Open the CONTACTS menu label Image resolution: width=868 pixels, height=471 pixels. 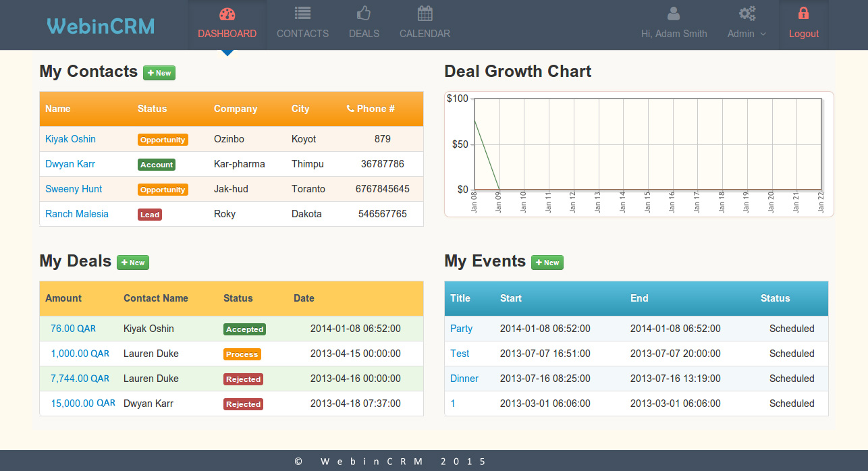pyautogui.click(x=303, y=34)
